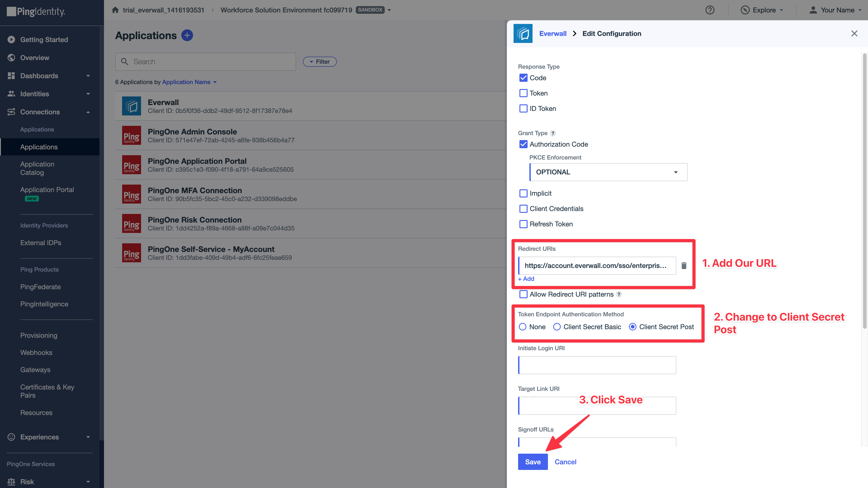This screenshot has width=868, height=488.
Task: Open the Filter dropdown
Action: [319, 62]
